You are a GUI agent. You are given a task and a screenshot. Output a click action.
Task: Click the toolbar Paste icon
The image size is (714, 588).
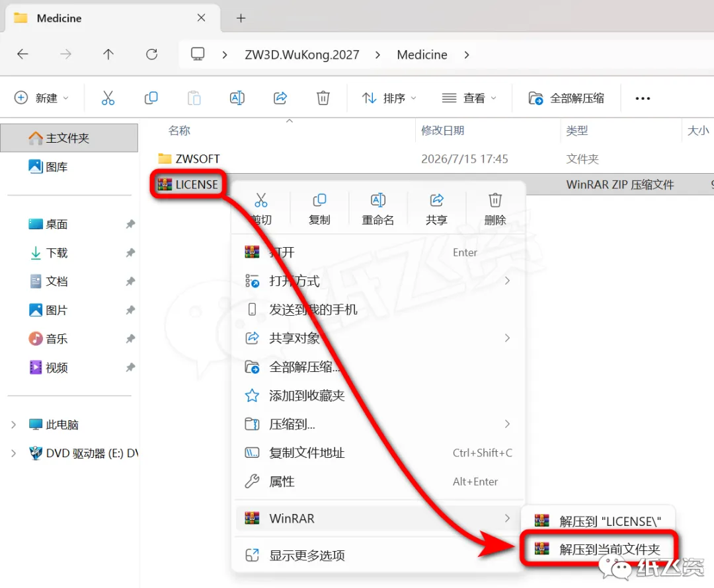coord(194,98)
